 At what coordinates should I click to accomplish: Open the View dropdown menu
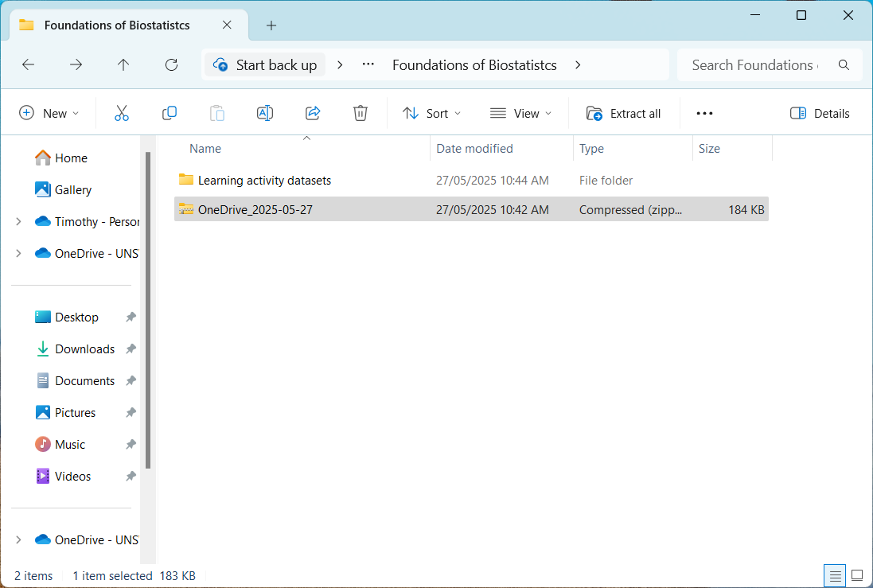click(520, 113)
